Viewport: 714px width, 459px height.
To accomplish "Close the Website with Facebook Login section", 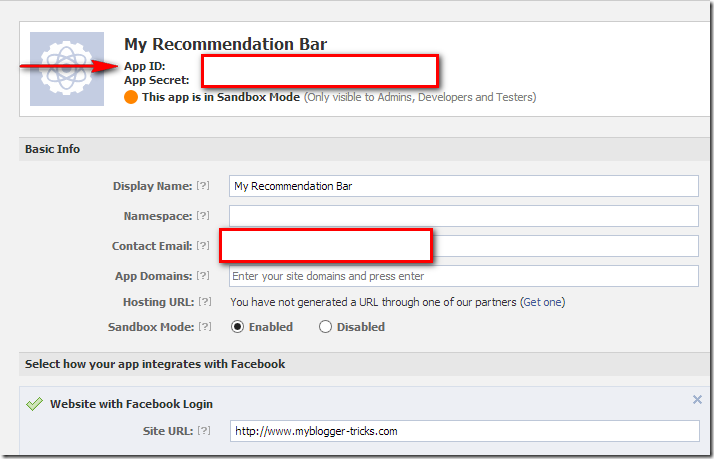I will 697,400.
